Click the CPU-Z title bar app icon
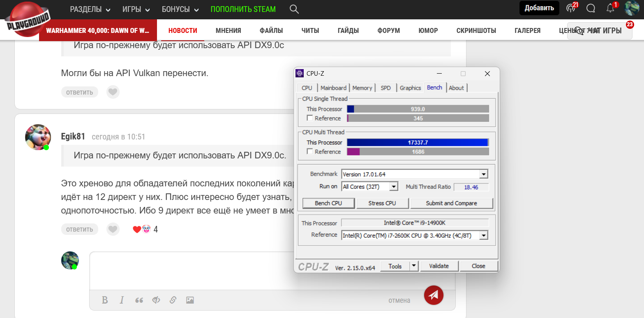The width and height of the screenshot is (644, 318). 300,74
